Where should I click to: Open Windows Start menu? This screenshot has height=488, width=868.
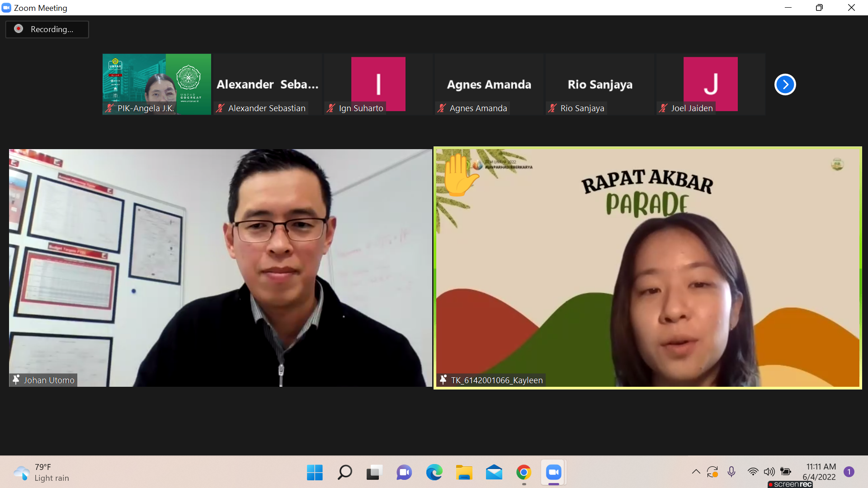[x=315, y=473]
